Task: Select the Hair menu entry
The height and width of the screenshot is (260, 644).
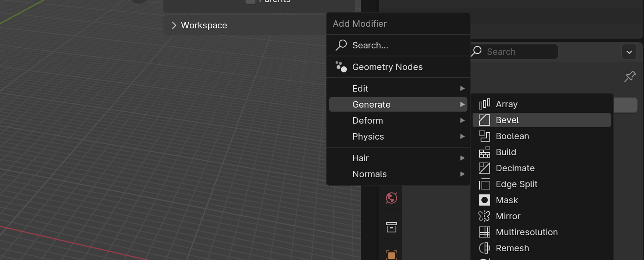Action: coord(398,158)
